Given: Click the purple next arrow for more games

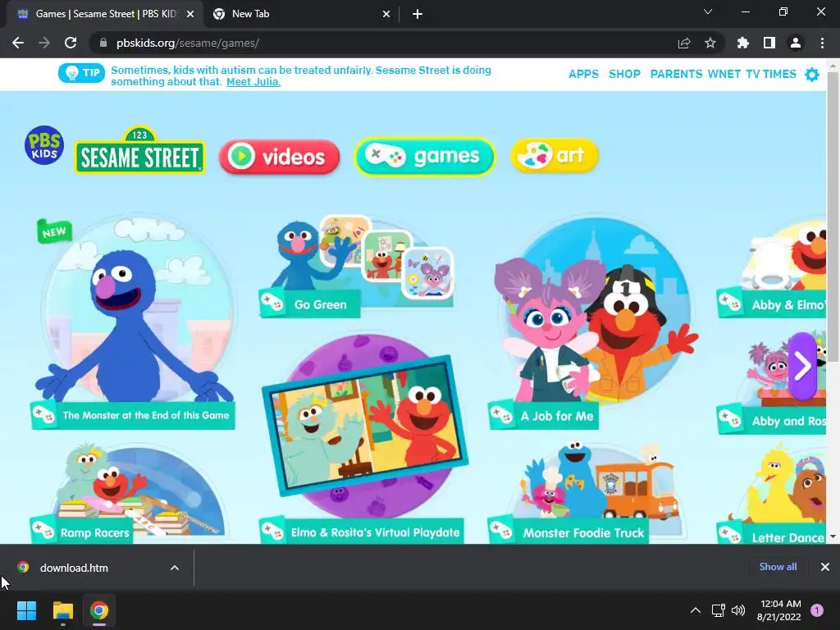Looking at the screenshot, I should [x=802, y=367].
